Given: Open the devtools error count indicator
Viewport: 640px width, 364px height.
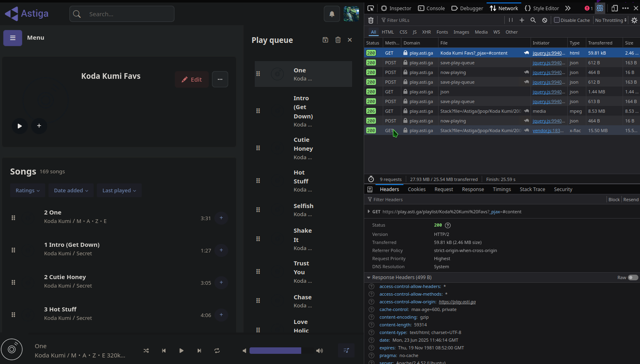Looking at the screenshot, I should pyautogui.click(x=588, y=8).
